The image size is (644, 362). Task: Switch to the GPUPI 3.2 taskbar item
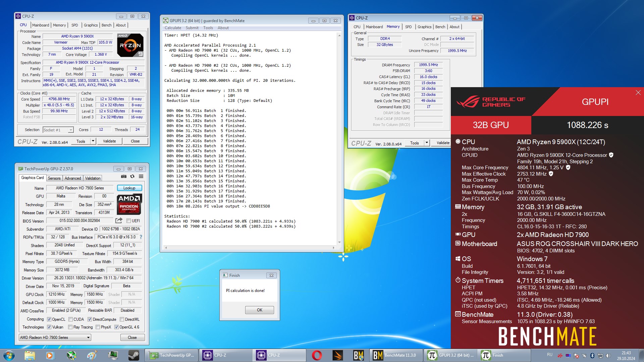pyautogui.click(x=450, y=355)
